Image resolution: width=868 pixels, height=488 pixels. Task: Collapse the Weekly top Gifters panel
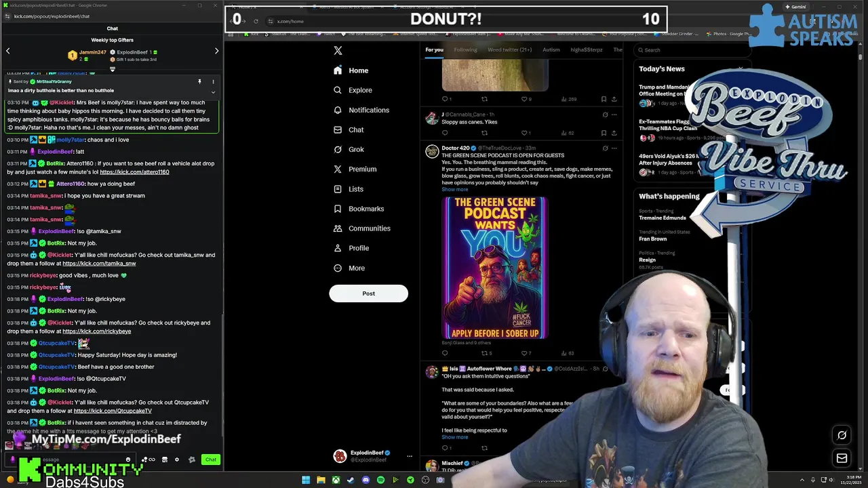[113, 69]
